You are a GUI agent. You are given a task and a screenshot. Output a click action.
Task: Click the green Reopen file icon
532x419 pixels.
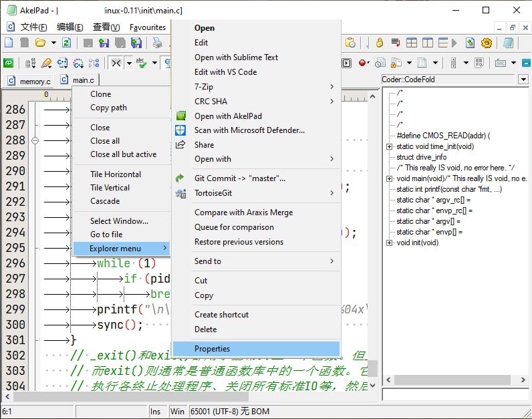tap(66, 43)
